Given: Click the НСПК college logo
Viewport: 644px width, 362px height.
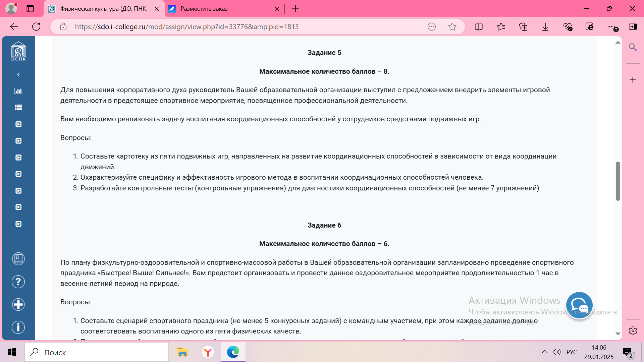Looking at the screenshot, I should click(18, 52).
